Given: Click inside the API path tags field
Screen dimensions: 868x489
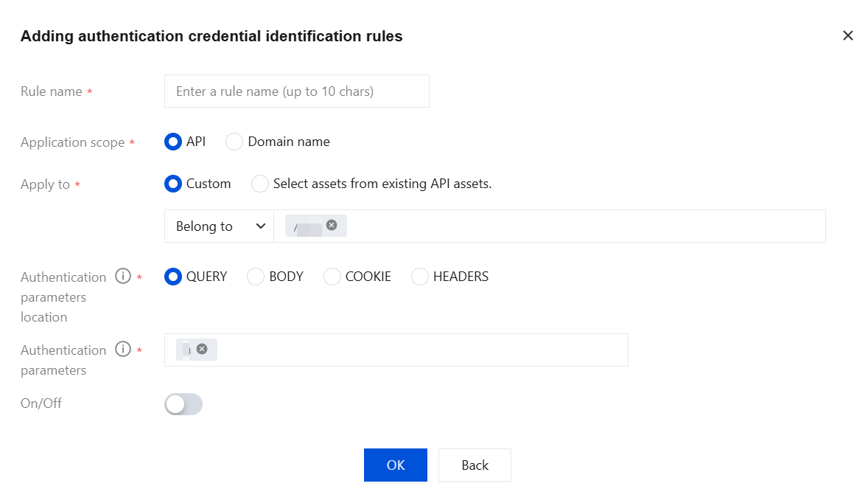Looking at the screenshot, I should point(582,226).
